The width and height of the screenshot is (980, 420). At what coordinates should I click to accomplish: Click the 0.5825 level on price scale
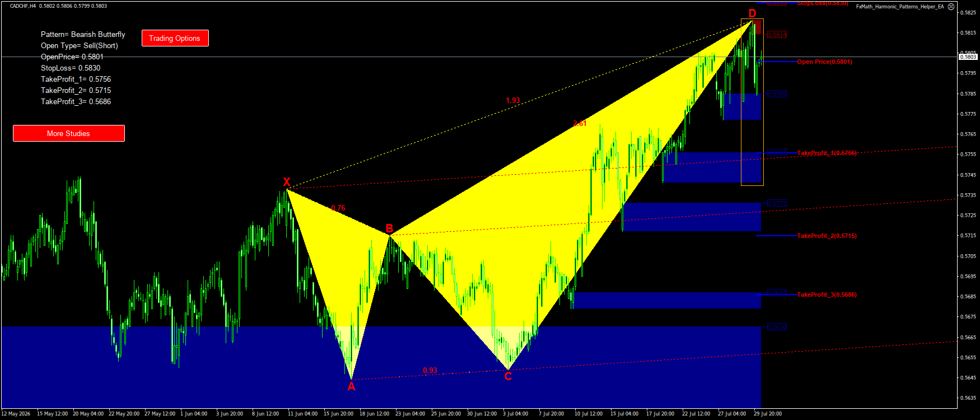point(969,12)
